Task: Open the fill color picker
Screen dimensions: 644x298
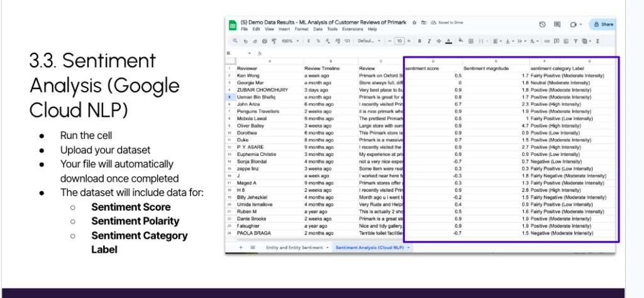Action: point(461,41)
